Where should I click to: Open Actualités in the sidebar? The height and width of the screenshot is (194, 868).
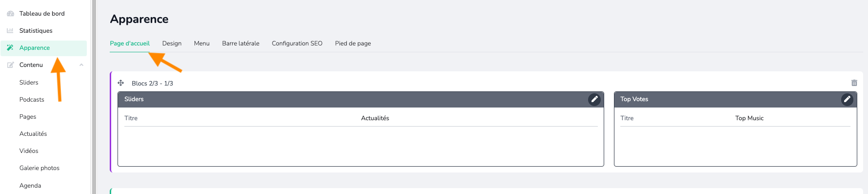33,134
